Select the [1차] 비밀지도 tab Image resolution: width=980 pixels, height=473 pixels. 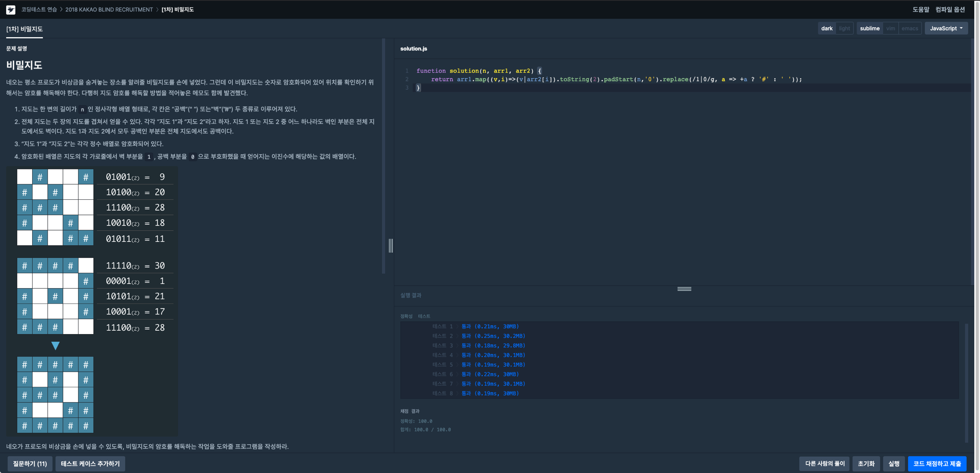(x=24, y=29)
